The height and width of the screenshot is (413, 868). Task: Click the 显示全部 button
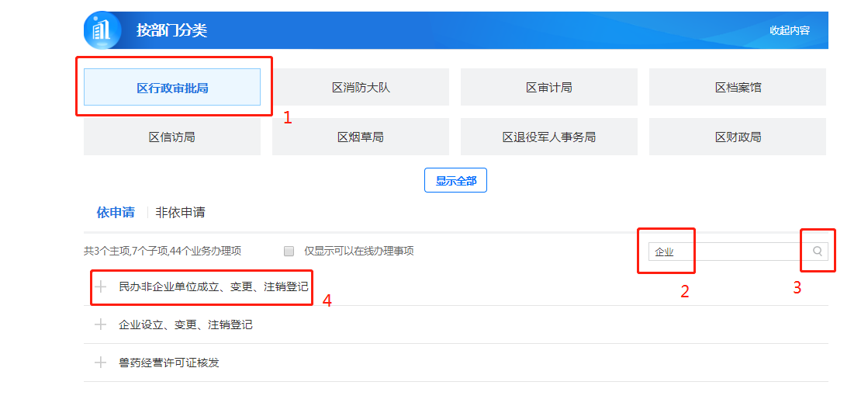[x=455, y=181]
